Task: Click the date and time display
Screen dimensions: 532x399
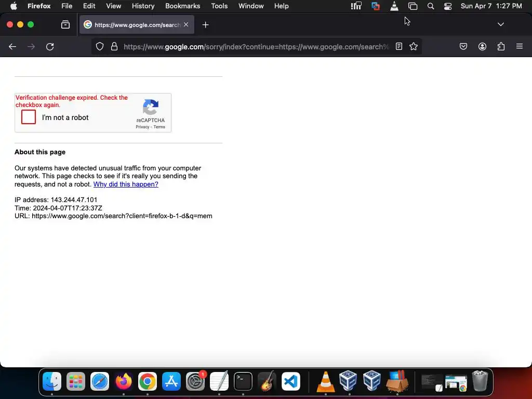Action: (x=491, y=6)
